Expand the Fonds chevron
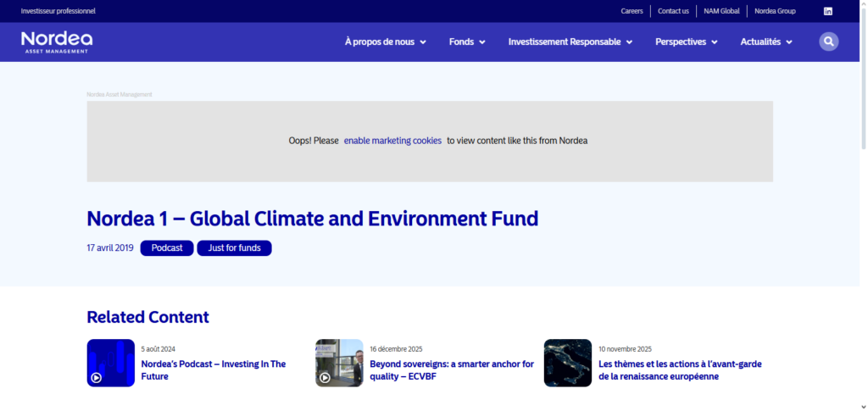Image resolution: width=868 pixels, height=411 pixels. coord(482,42)
